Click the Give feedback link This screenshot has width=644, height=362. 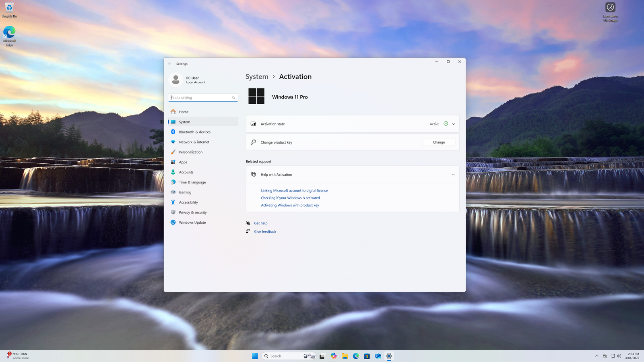265,232
